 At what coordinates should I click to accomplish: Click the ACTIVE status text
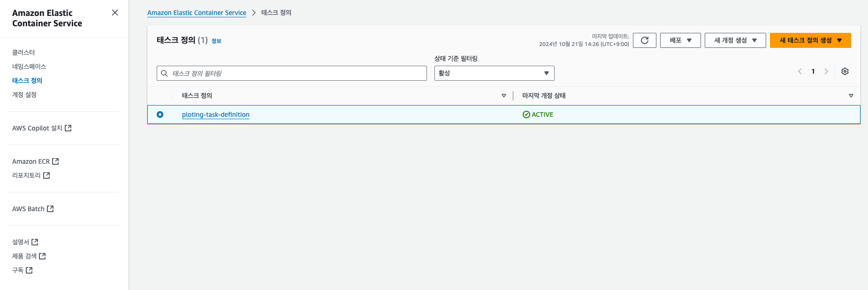(x=542, y=114)
